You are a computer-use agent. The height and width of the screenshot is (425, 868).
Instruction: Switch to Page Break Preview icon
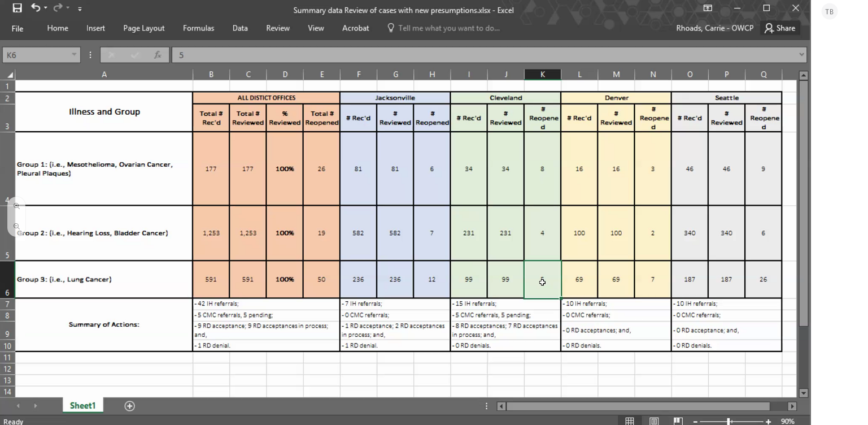[678, 421]
